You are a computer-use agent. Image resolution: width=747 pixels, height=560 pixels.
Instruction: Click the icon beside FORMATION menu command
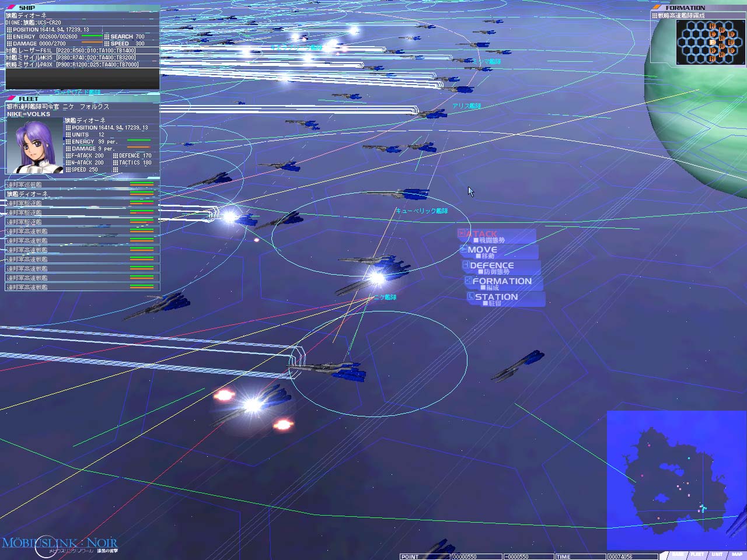click(469, 281)
